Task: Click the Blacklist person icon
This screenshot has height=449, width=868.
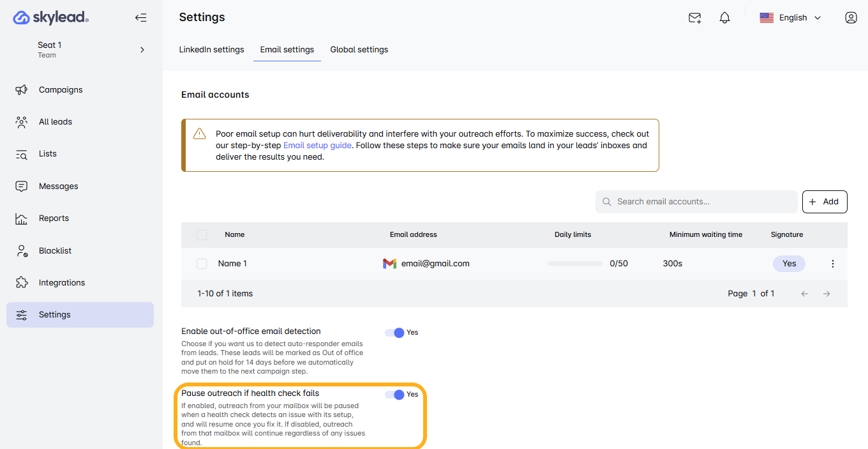Action: pyautogui.click(x=22, y=251)
